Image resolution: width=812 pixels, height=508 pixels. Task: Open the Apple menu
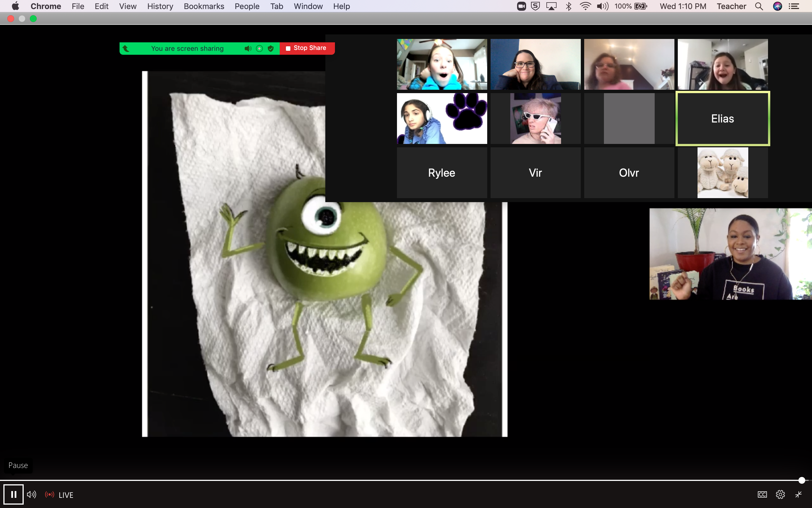click(16, 6)
